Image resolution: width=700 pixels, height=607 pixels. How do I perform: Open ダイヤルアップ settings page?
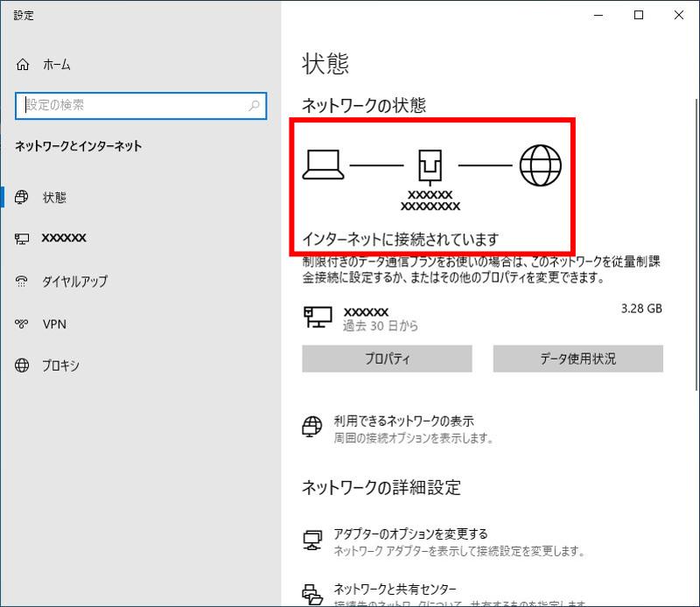tap(75, 281)
